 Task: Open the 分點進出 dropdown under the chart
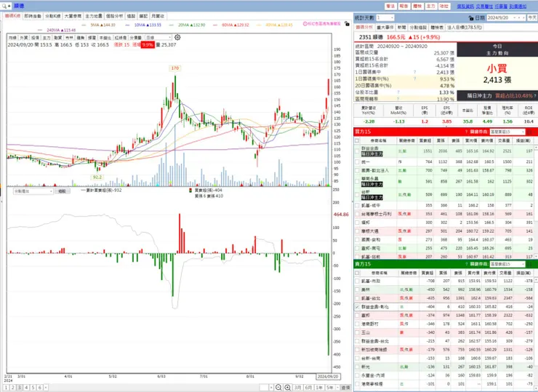click(x=33, y=191)
